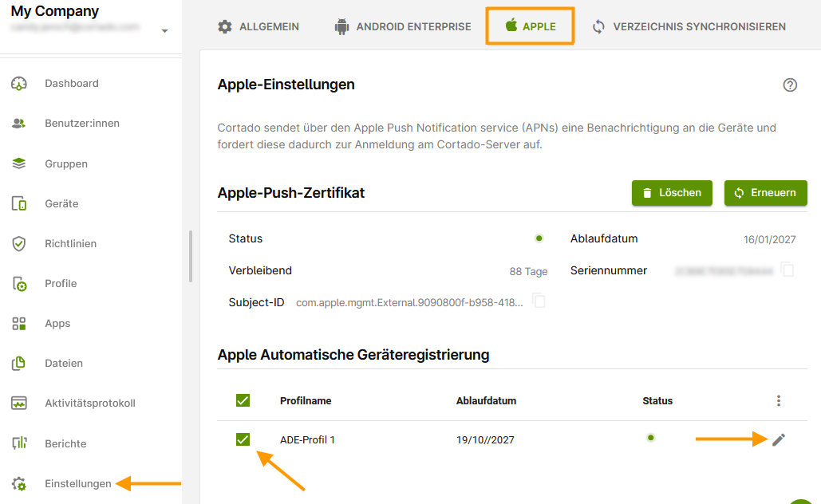
Task: Click the Dateien files icon
Action: (x=19, y=363)
